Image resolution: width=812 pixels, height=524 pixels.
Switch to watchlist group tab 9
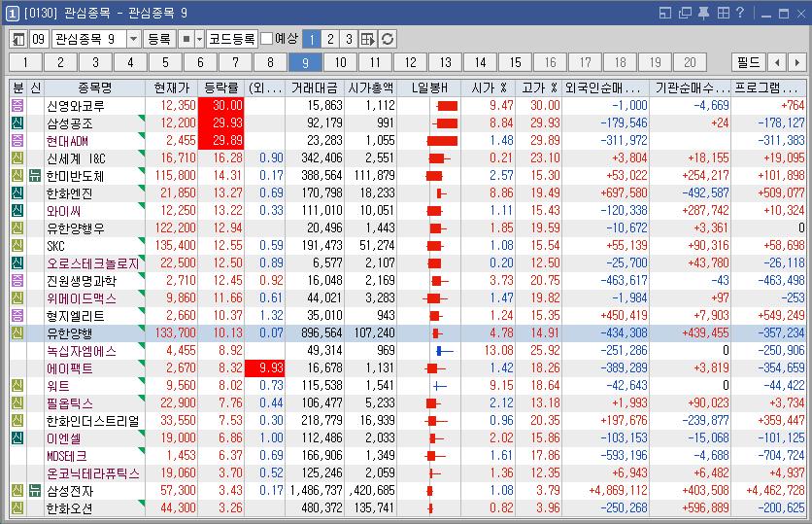pyautogui.click(x=305, y=63)
